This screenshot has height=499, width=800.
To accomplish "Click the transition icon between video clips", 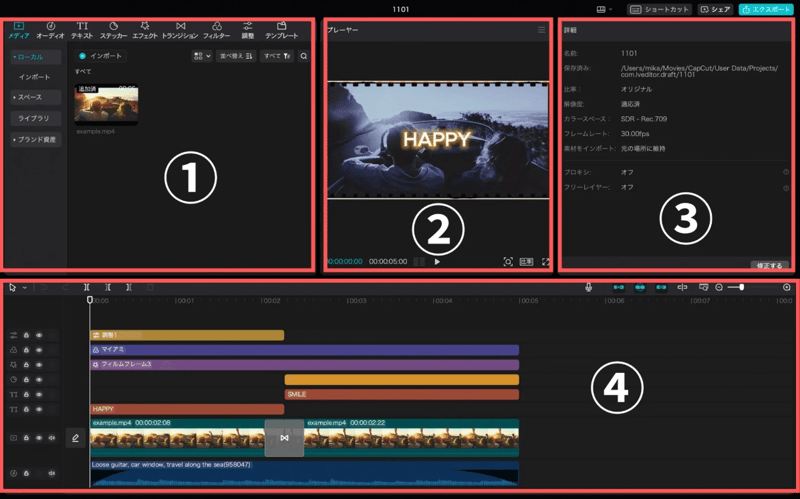I will tap(284, 438).
